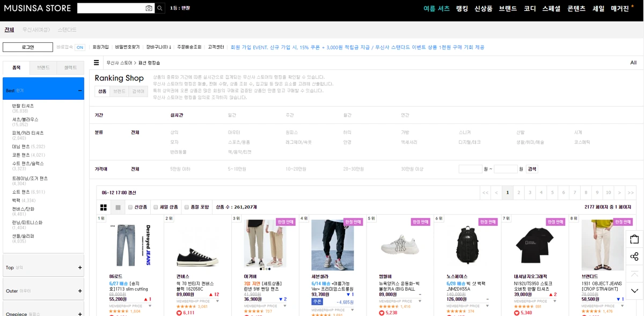The height and width of the screenshot is (316, 644).
Task: Click the scroll-to-top arrow icon
Action: click(x=634, y=274)
